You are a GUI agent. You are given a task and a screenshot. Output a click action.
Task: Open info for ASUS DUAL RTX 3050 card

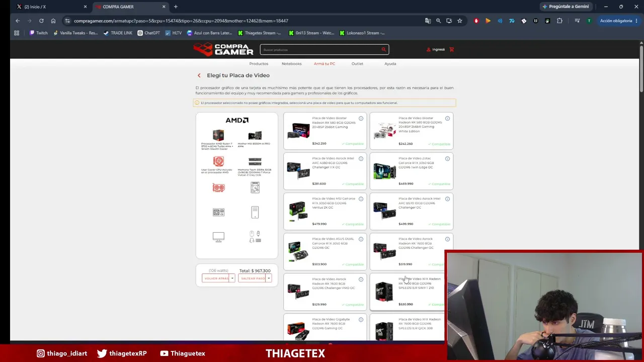coord(361,239)
